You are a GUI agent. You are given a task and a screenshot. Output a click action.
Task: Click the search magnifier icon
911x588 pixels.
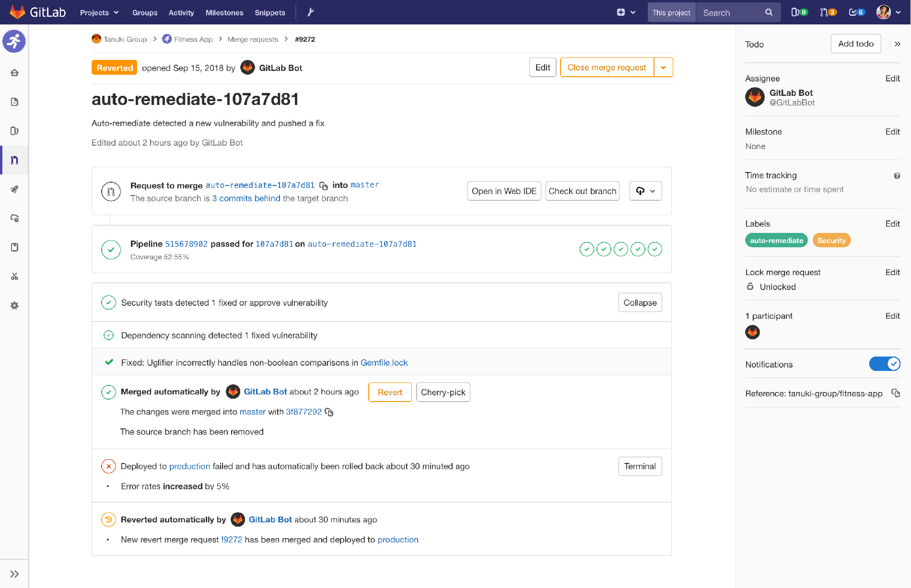click(x=769, y=12)
